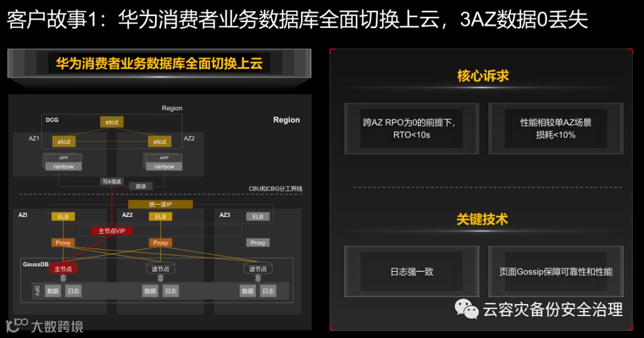Click the slide title starting with 客户故事1
The image size is (644, 338).
pyautogui.click(x=298, y=19)
